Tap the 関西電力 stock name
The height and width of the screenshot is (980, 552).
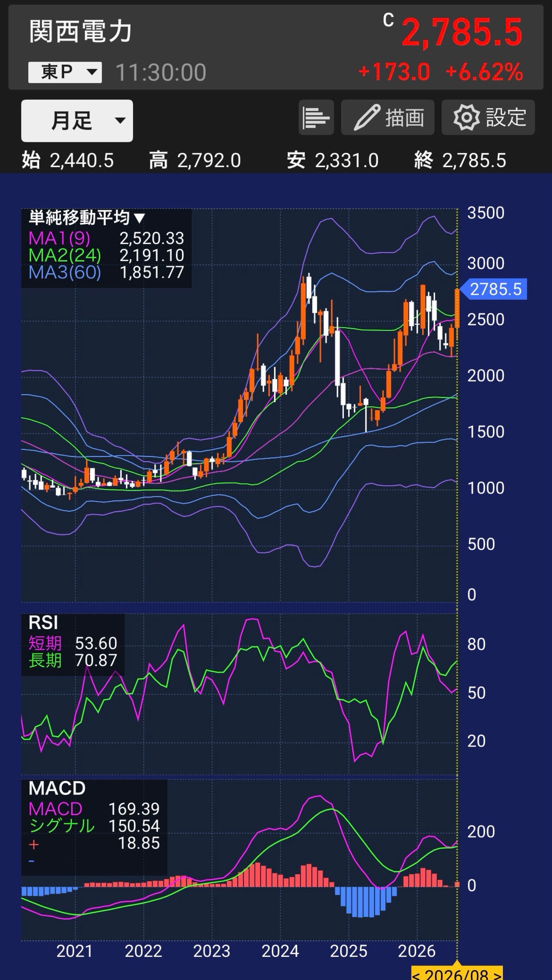[x=80, y=31]
